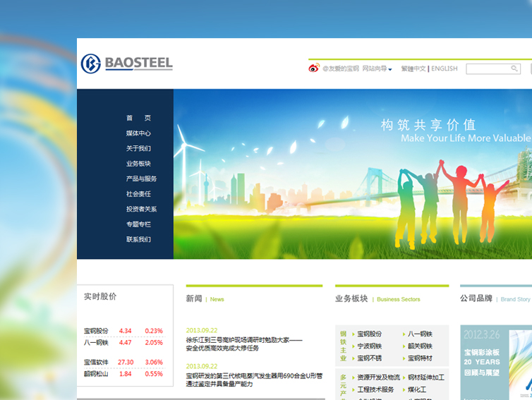Screen dimensions: 532x400
Task: Open 宝钢不锈 link
Action: [370, 358]
